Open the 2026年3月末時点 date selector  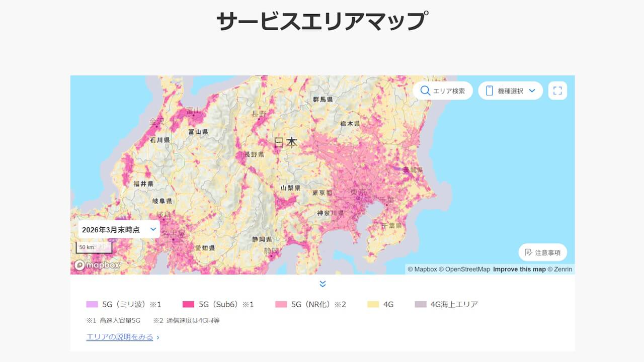pyautogui.click(x=118, y=229)
